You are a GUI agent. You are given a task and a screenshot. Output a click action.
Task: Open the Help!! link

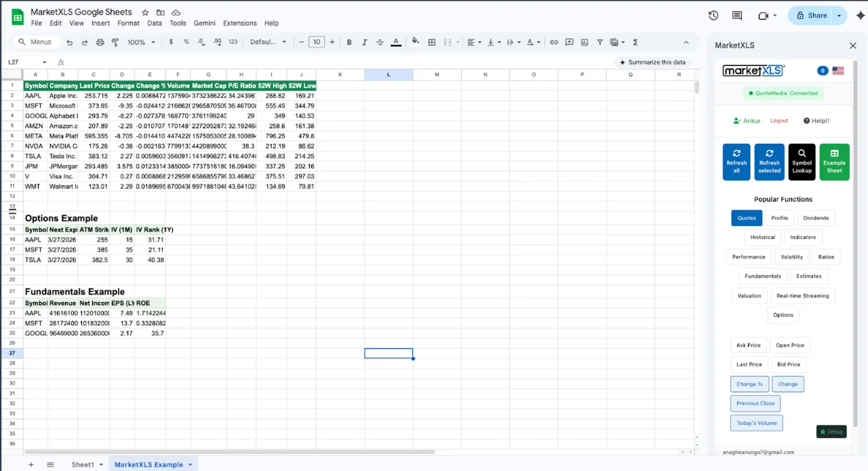pos(816,121)
